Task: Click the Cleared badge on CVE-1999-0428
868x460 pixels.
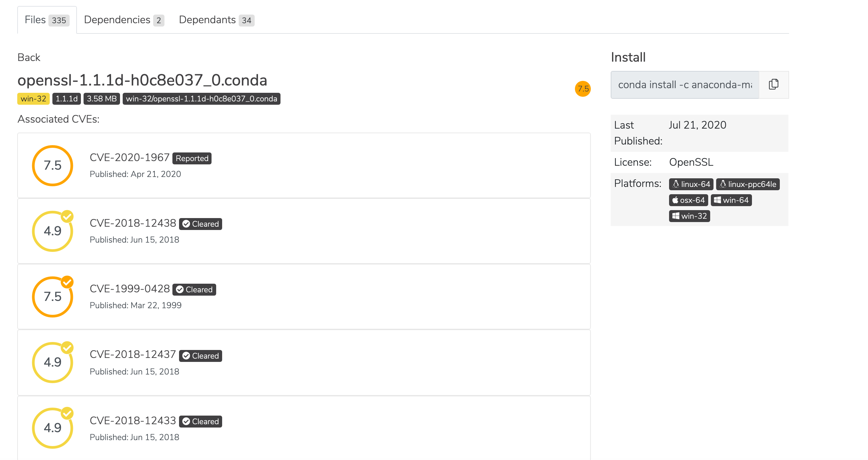Action: [194, 290]
